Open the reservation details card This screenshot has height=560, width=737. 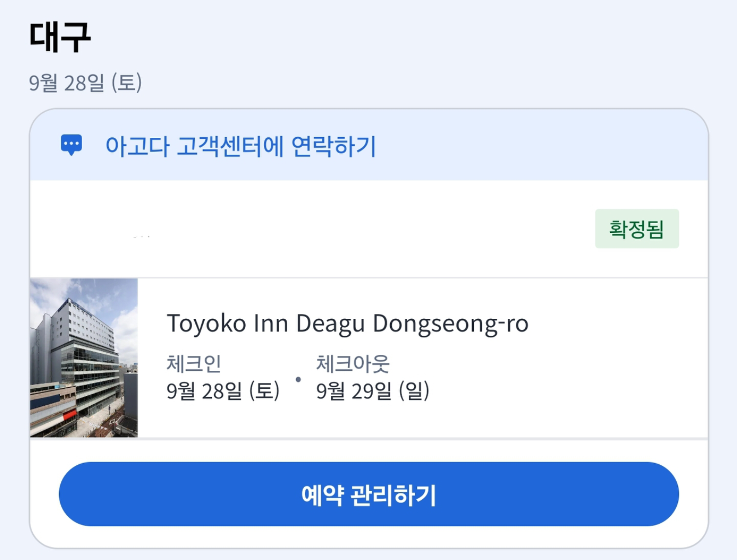368,355
